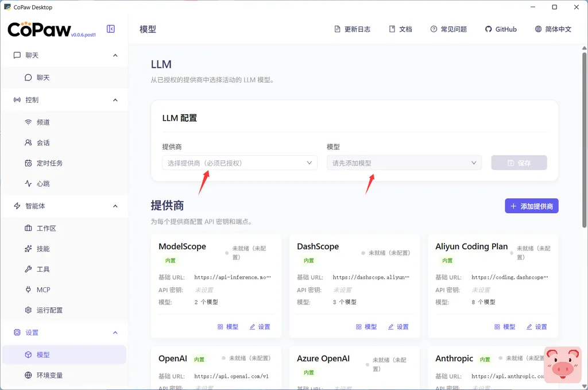
Task: Click 内置 badge on ModelScope card
Action: (170, 260)
